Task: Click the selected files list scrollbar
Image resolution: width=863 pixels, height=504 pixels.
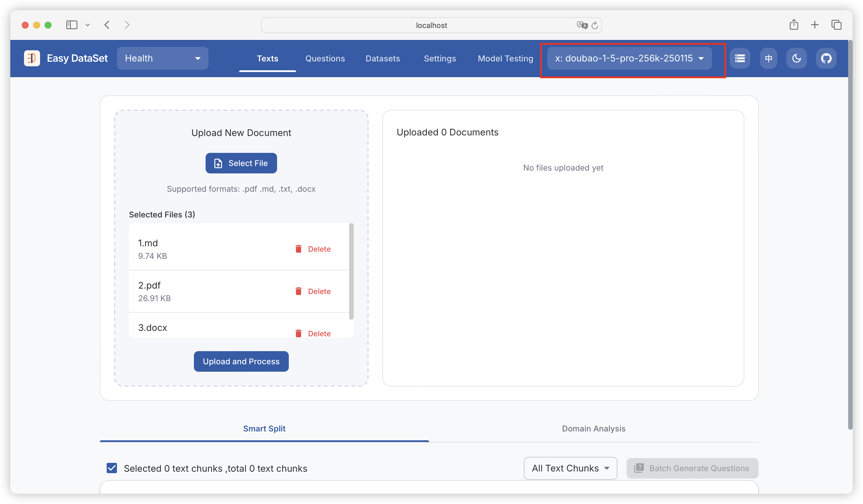Action: click(x=351, y=271)
